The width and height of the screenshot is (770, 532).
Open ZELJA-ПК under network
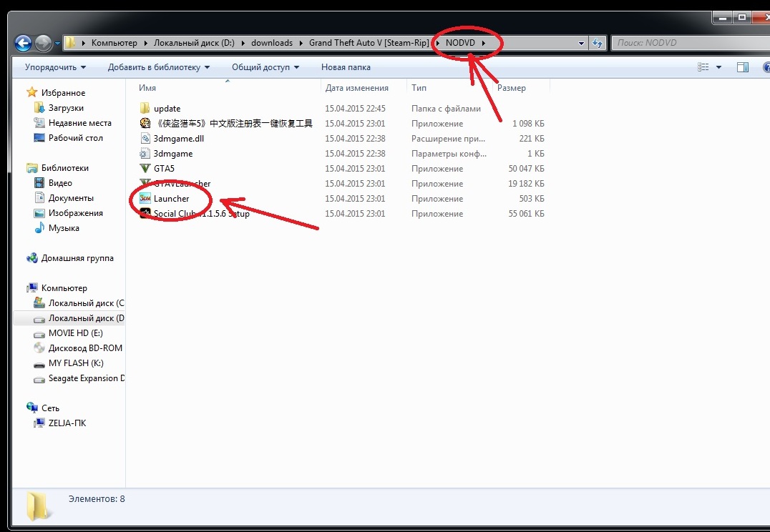pyautogui.click(x=67, y=423)
